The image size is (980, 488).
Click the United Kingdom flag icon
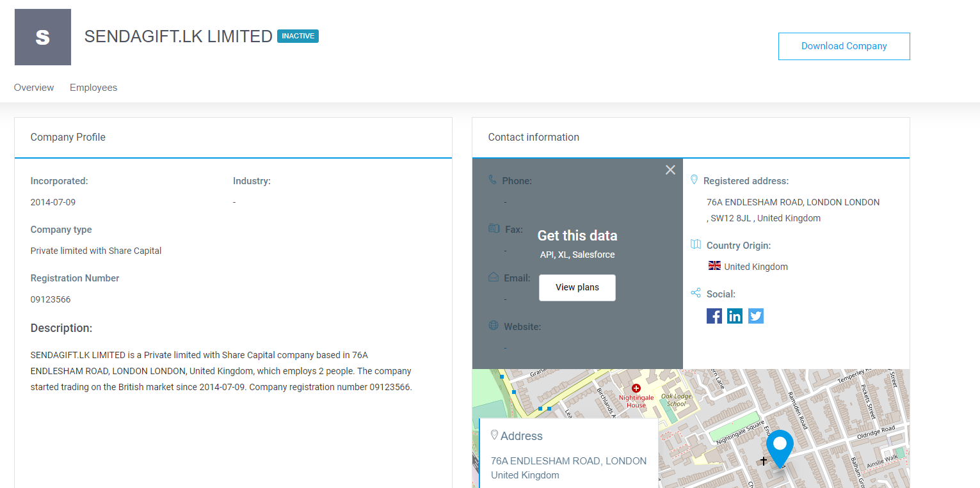714,265
